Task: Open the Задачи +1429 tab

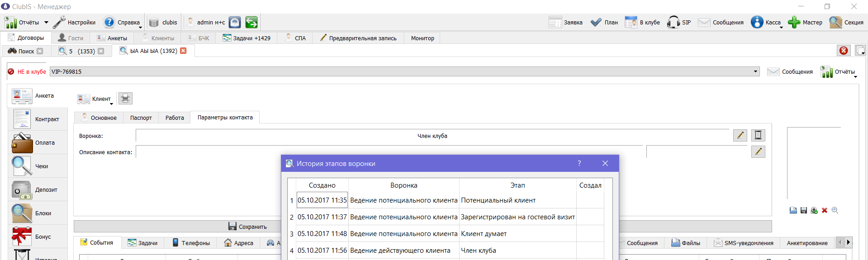Action: [x=247, y=38]
